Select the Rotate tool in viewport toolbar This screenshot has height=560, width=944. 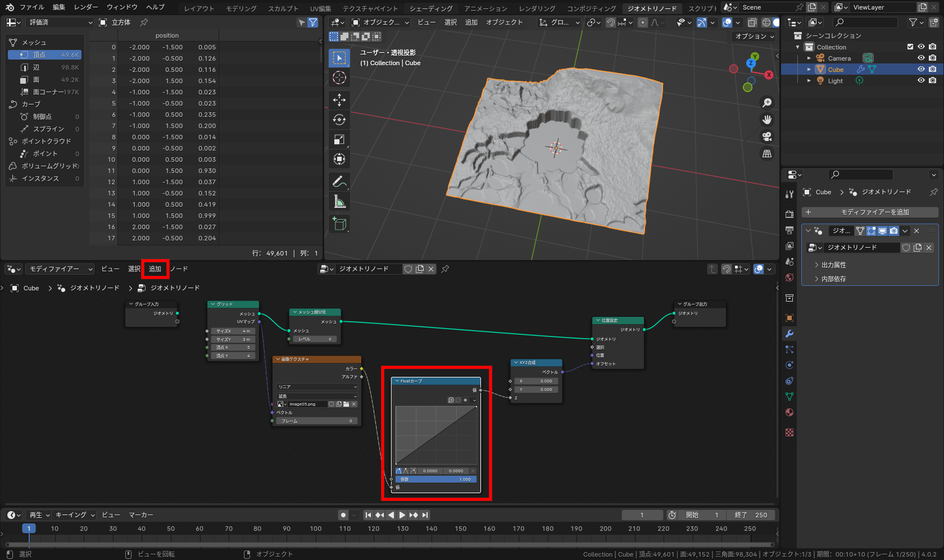point(339,120)
